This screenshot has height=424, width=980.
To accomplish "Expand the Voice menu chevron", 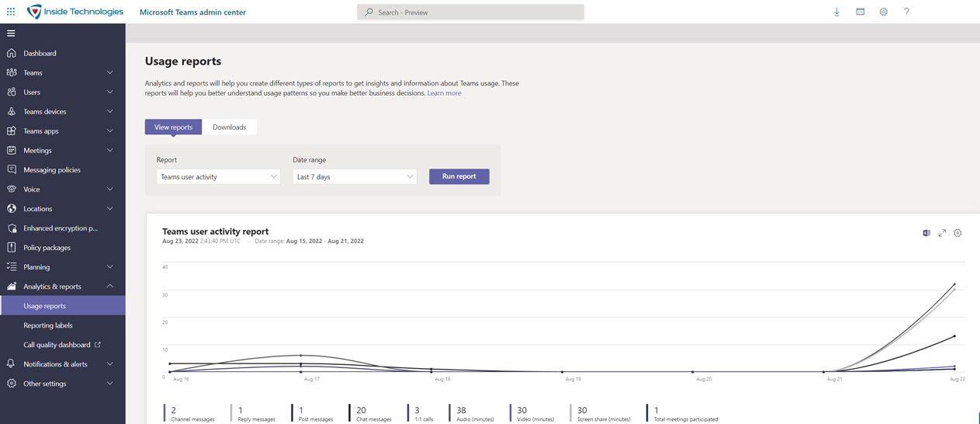I will (x=109, y=189).
